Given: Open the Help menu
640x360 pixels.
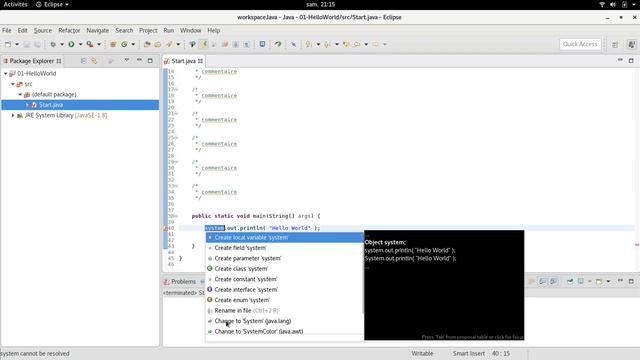Looking at the screenshot, I should coord(213,31).
